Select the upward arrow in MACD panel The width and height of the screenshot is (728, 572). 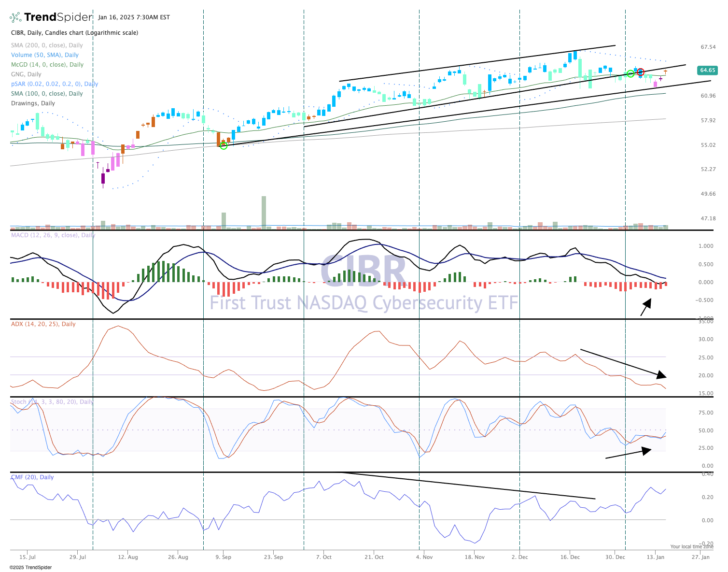click(x=646, y=307)
